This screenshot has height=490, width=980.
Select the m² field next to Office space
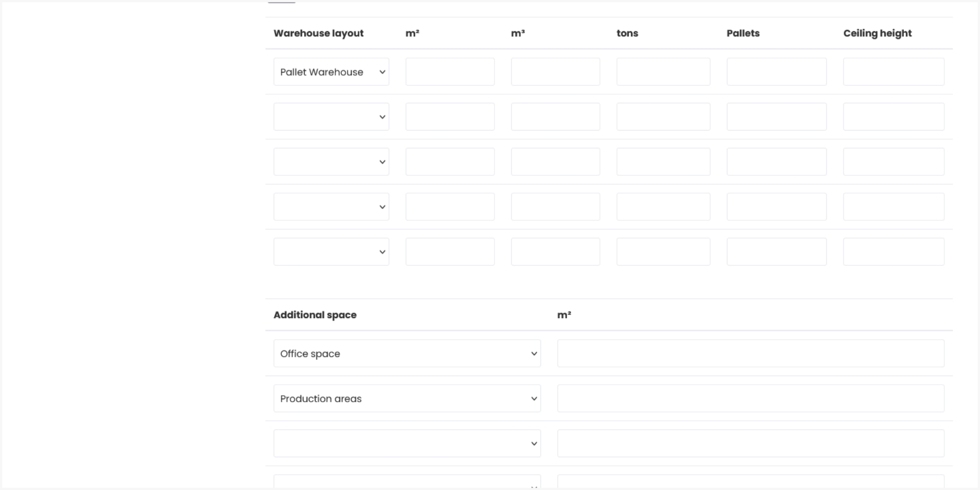click(750, 353)
